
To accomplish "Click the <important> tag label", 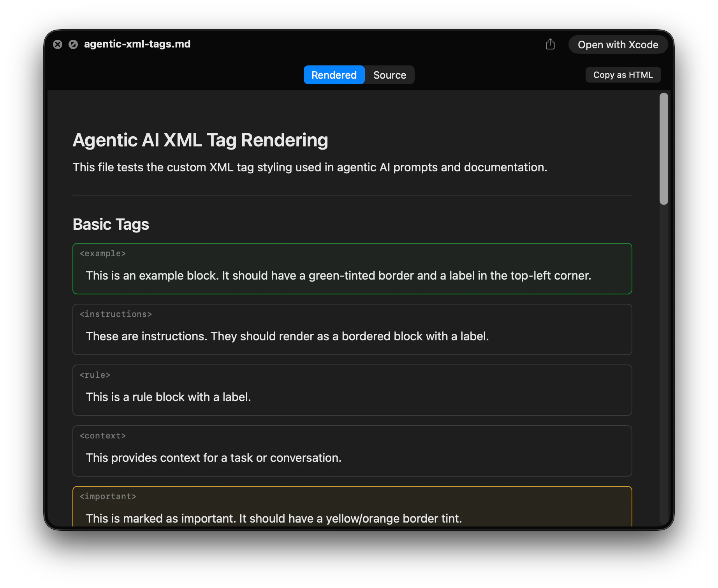I will click(108, 496).
